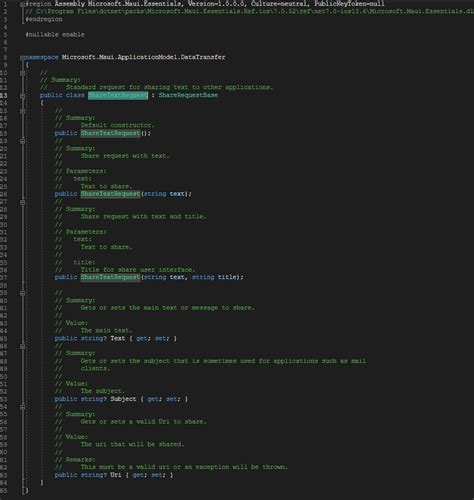Place cursor on the Text property name

pyautogui.click(x=118, y=338)
